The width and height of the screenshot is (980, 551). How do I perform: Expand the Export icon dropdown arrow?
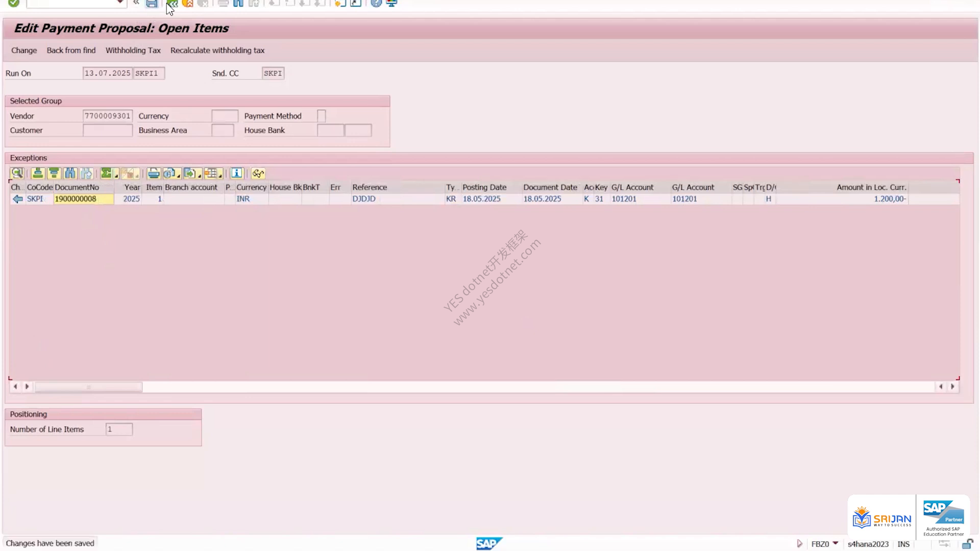tap(199, 176)
